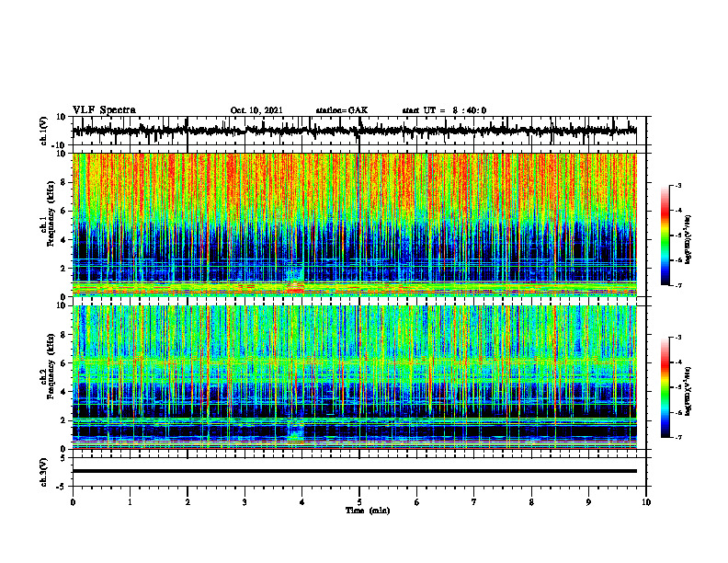Click the ch.2 color scale log(PSD) caption
Viewport: 728px width, 563px height.
(x=688, y=391)
